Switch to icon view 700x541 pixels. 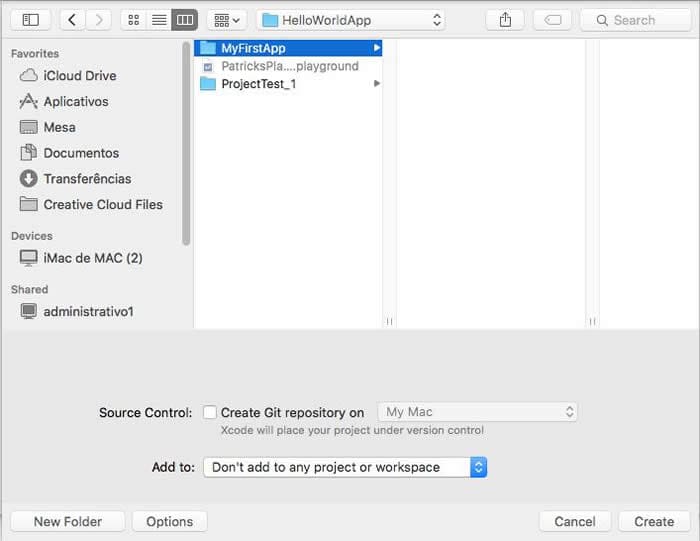133,20
